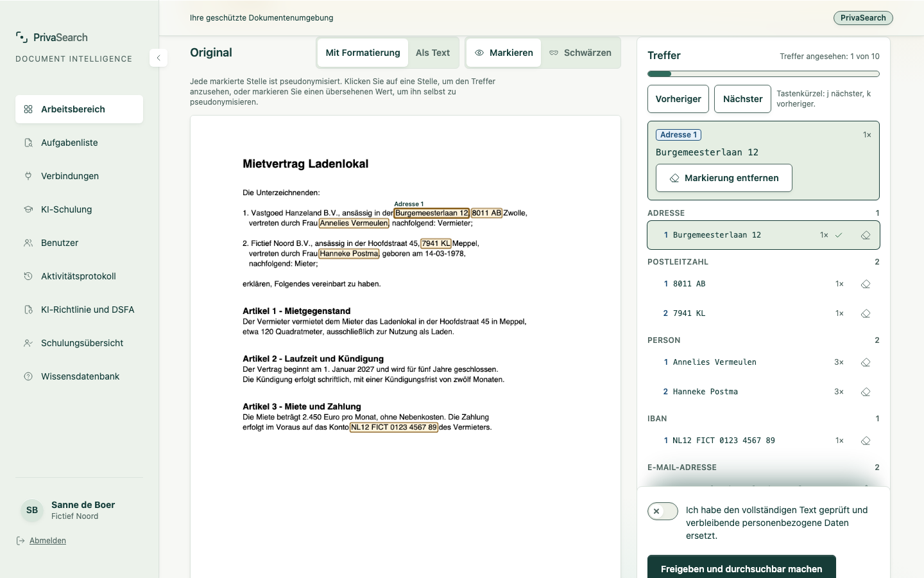This screenshot has width=924, height=578.
Task: Click eraser icon for IBAN NL12 FICT entry
Action: coord(866,441)
